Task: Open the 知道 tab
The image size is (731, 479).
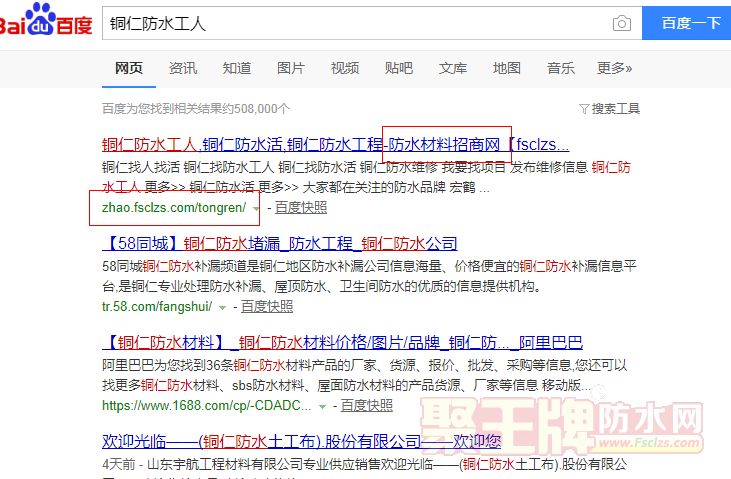Action: click(237, 68)
